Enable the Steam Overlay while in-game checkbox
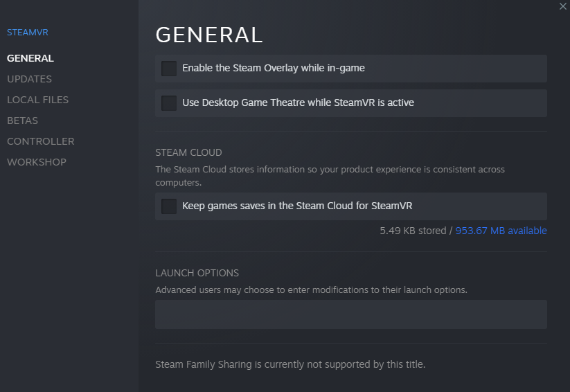Image resolution: width=570 pixels, height=392 pixels. click(169, 69)
